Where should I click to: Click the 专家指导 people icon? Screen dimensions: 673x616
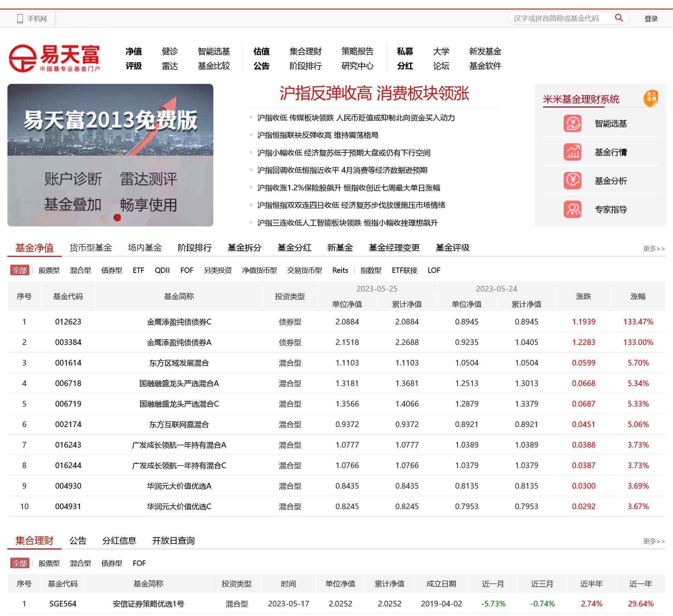coord(572,209)
